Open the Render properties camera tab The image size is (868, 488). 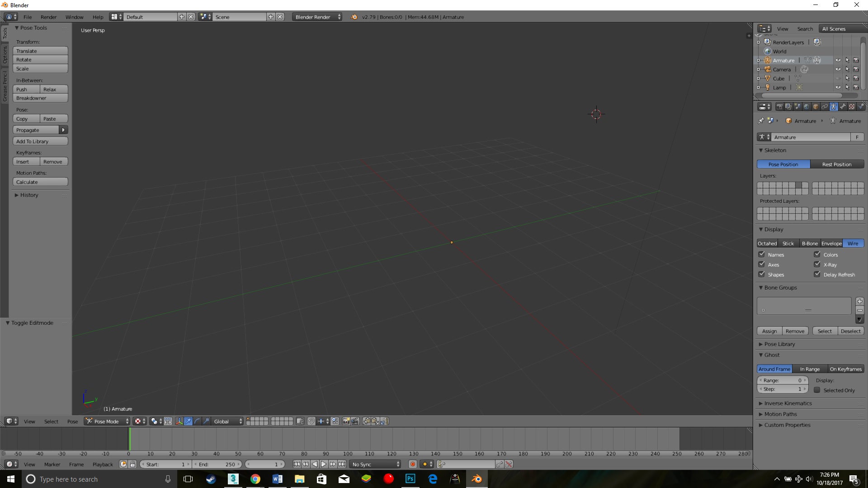(x=780, y=107)
